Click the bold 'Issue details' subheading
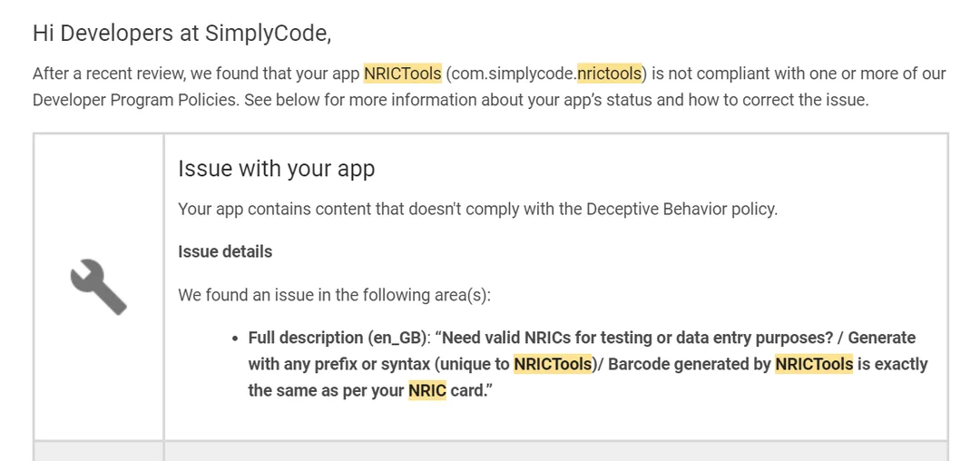 click(225, 251)
